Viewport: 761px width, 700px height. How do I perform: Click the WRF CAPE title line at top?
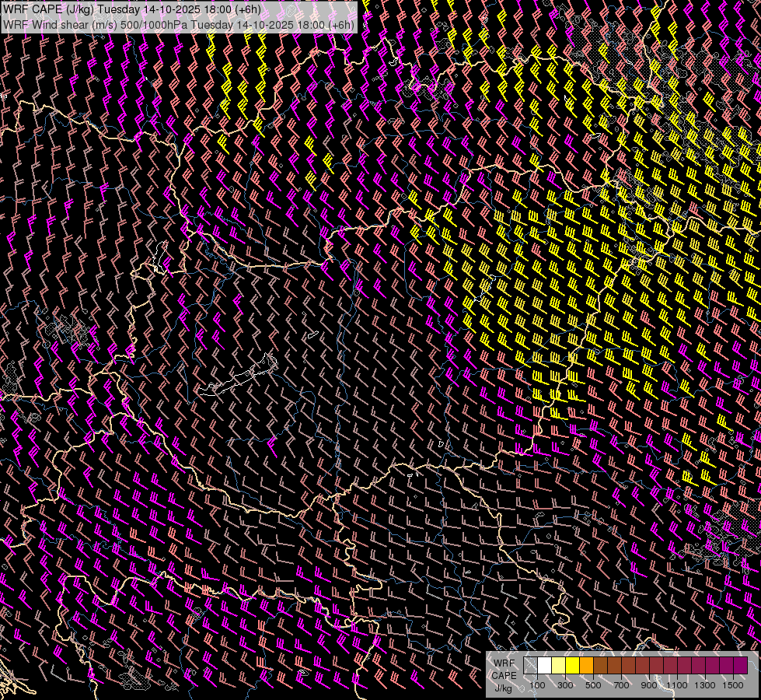coord(132,9)
